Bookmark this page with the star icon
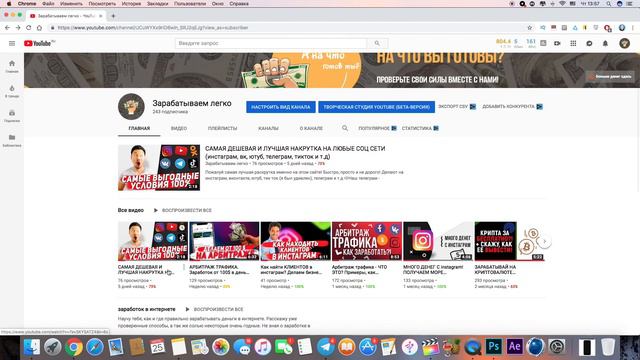 pyautogui.click(x=530, y=28)
